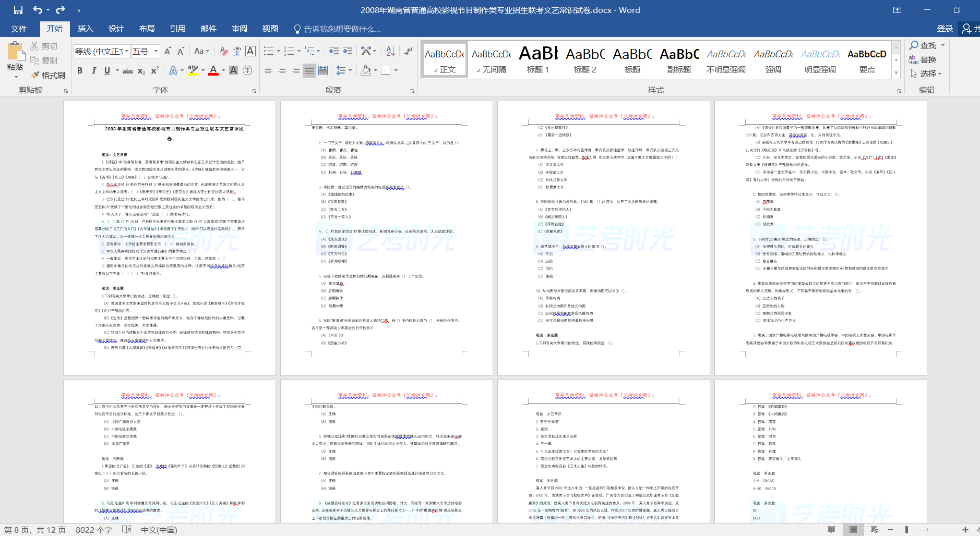Switch to web layout view icon

pos(875,530)
